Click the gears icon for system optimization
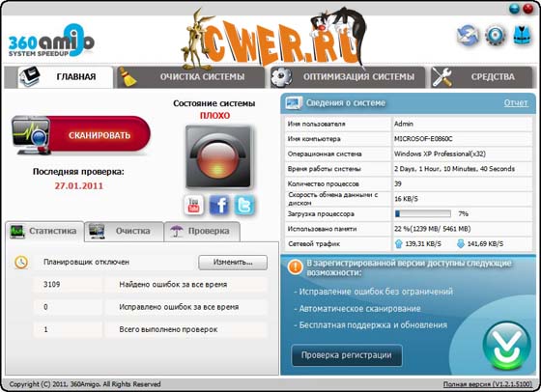541x392 pixels. point(281,76)
